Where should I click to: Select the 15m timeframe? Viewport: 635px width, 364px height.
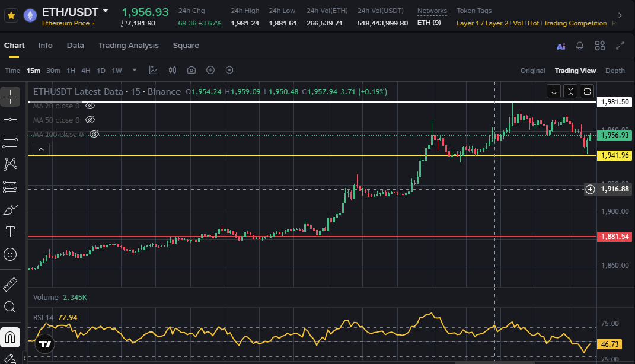point(33,71)
